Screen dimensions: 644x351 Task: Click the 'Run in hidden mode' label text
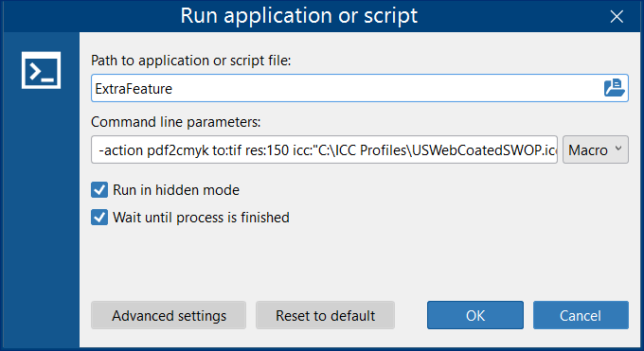click(x=176, y=190)
